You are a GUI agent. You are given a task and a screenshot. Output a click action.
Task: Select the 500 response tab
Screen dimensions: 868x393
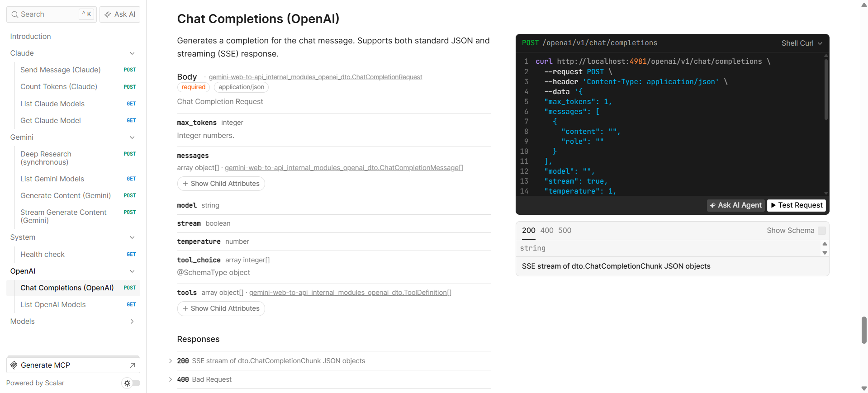pyautogui.click(x=564, y=231)
